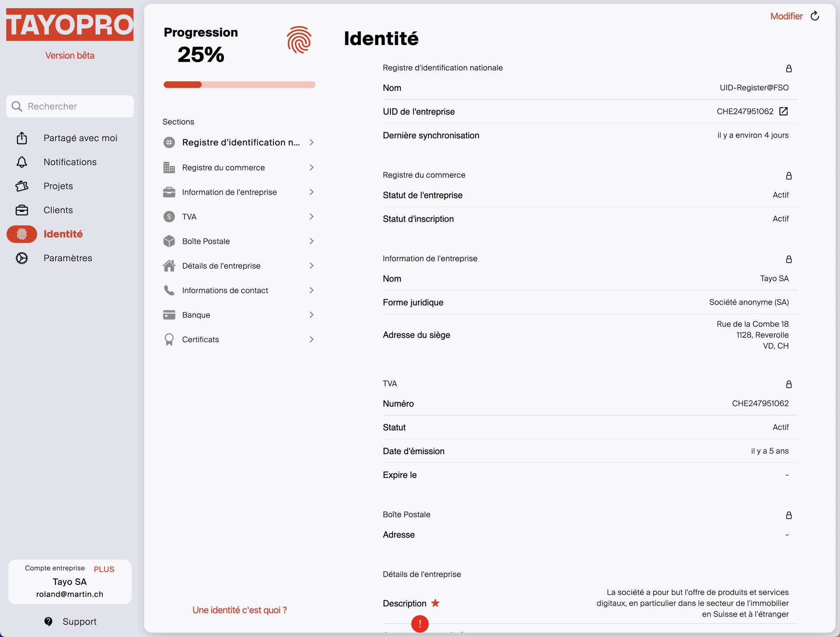Open the "Une identité c'est quoi ?" link
The height and width of the screenshot is (637, 840).
239,610
